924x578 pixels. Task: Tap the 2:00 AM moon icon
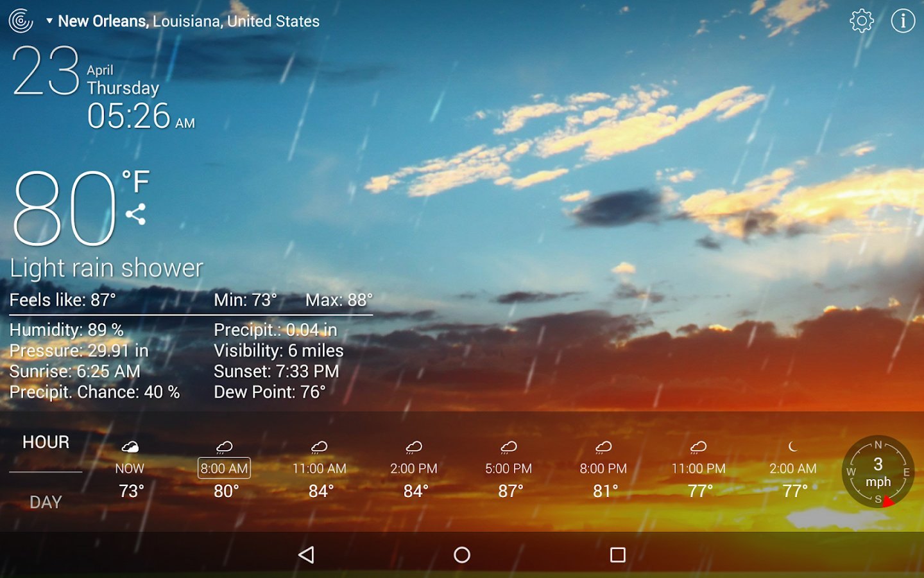point(793,446)
